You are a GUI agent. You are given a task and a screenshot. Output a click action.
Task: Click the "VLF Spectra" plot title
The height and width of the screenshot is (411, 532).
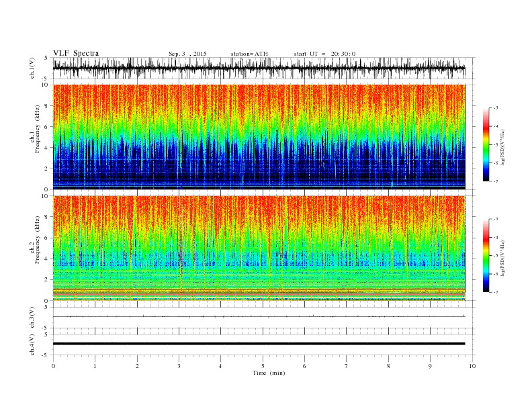76,53
